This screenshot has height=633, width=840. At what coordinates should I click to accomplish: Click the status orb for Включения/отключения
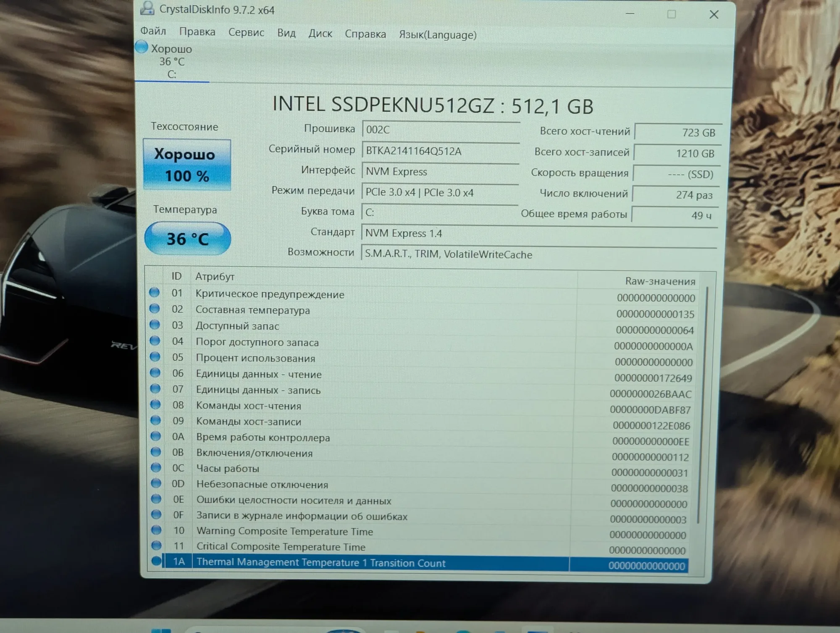pos(155,452)
